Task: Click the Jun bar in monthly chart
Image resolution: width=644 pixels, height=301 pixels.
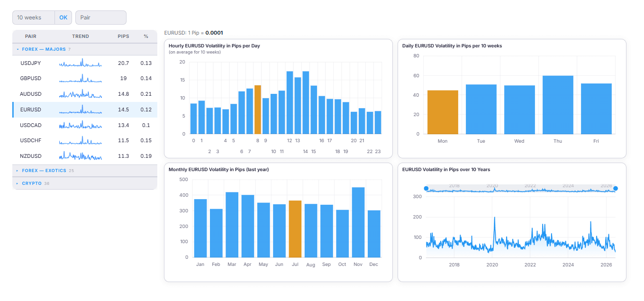Action: 279,231
